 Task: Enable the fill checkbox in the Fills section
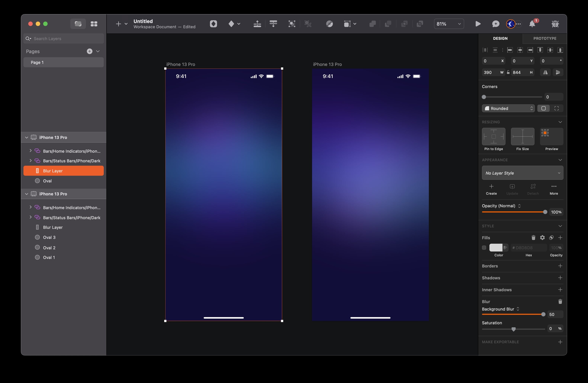point(484,248)
